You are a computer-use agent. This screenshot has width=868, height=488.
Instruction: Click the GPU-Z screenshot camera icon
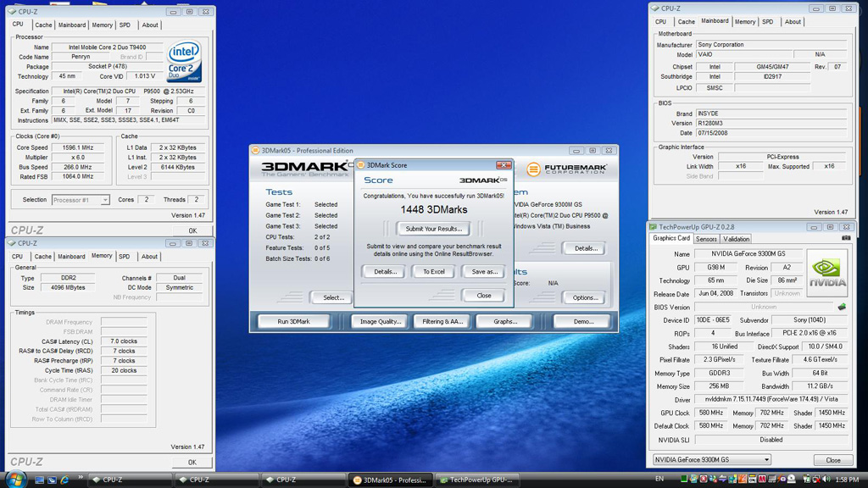[846, 238]
